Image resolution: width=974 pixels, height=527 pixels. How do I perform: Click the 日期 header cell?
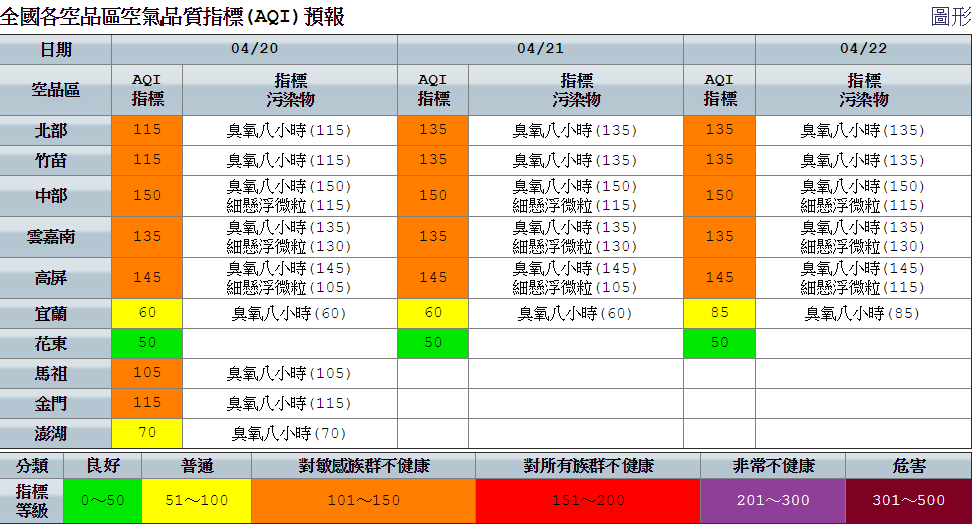click(x=55, y=49)
